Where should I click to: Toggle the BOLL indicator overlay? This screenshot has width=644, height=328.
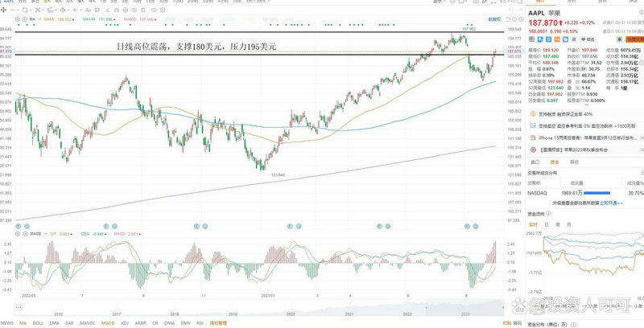click(x=39, y=323)
